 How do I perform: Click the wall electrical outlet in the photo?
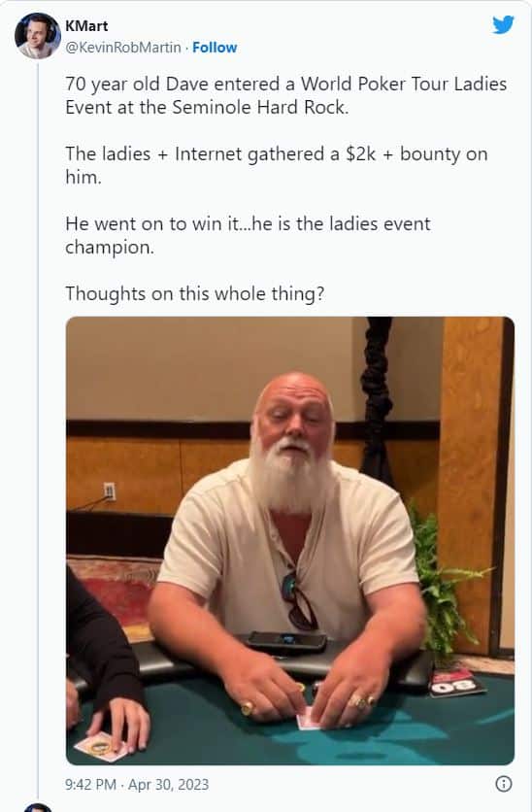pyautogui.click(x=109, y=491)
